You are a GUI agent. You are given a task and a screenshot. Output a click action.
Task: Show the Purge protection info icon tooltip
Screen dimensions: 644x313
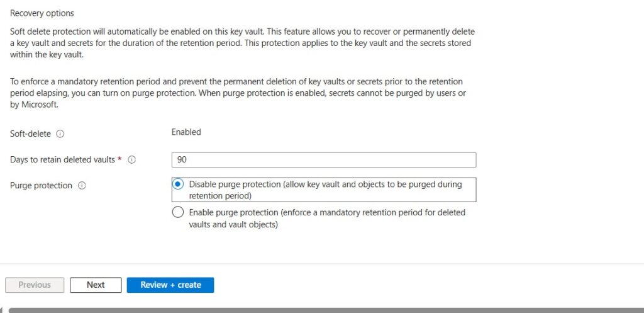[x=82, y=186]
